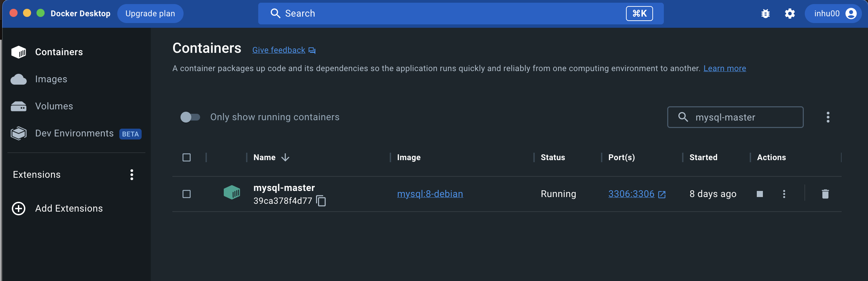The height and width of the screenshot is (281, 868).
Task: Click the 8 days ago cell
Action: [x=713, y=194]
